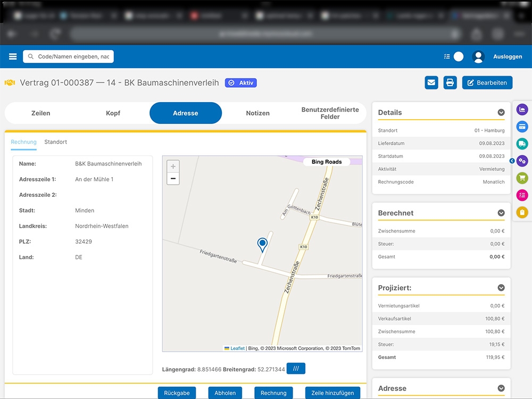The height and width of the screenshot is (399, 532).
Task: Click the Rückgabe button
Action: click(x=177, y=393)
